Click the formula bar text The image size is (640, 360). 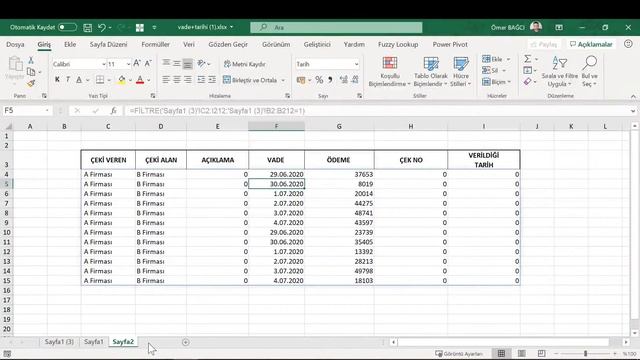(217, 111)
